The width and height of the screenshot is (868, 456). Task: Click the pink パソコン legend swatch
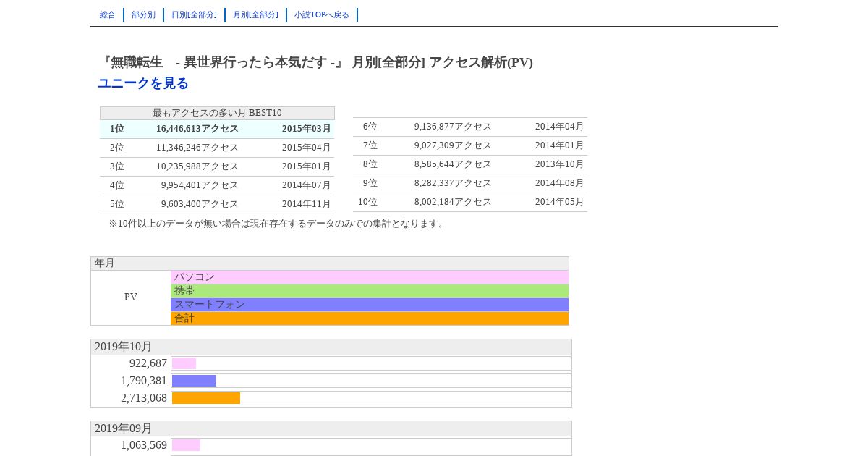[x=370, y=277]
